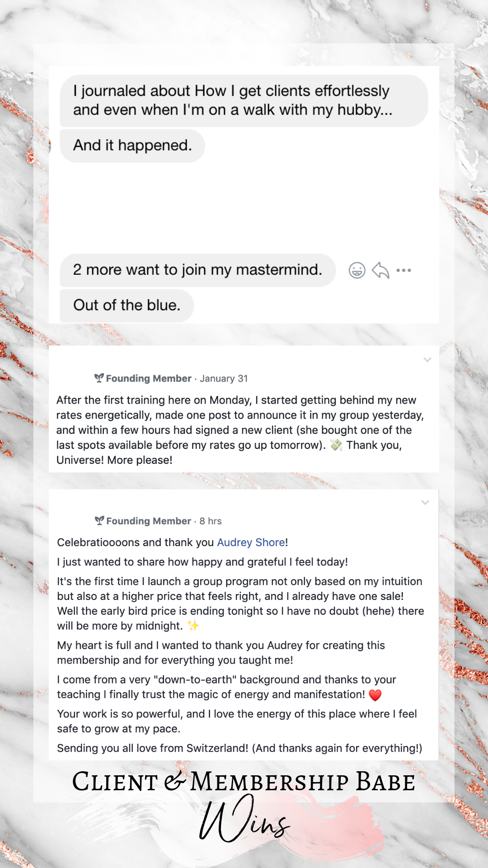The width and height of the screenshot is (488, 868).
Task: Expand the chevron on the 8 hrs post
Action: click(x=425, y=503)
